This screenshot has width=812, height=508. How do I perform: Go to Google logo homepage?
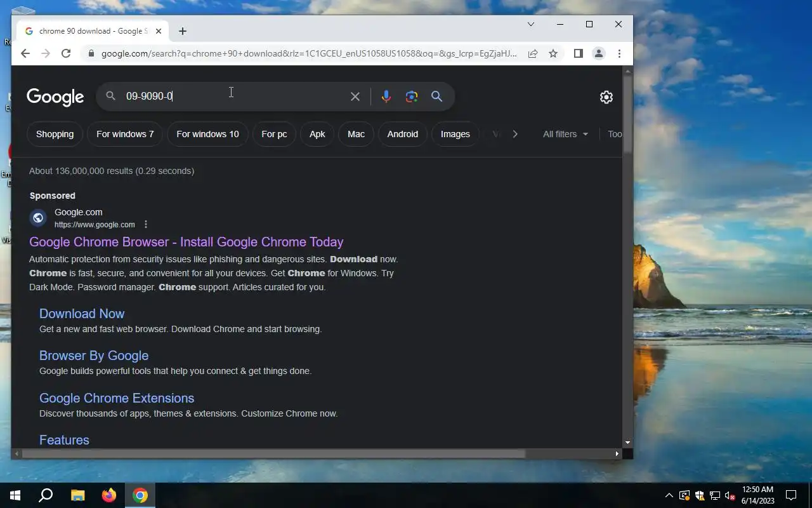tap(55, 97)
